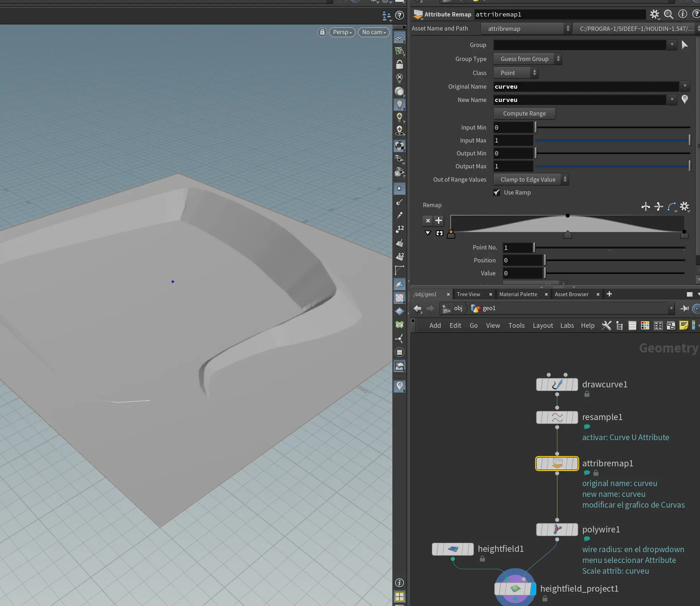The height and width of the screenshot is (606, 700).
Task: Select the heightfield1 node
Action: pos(453,549)
